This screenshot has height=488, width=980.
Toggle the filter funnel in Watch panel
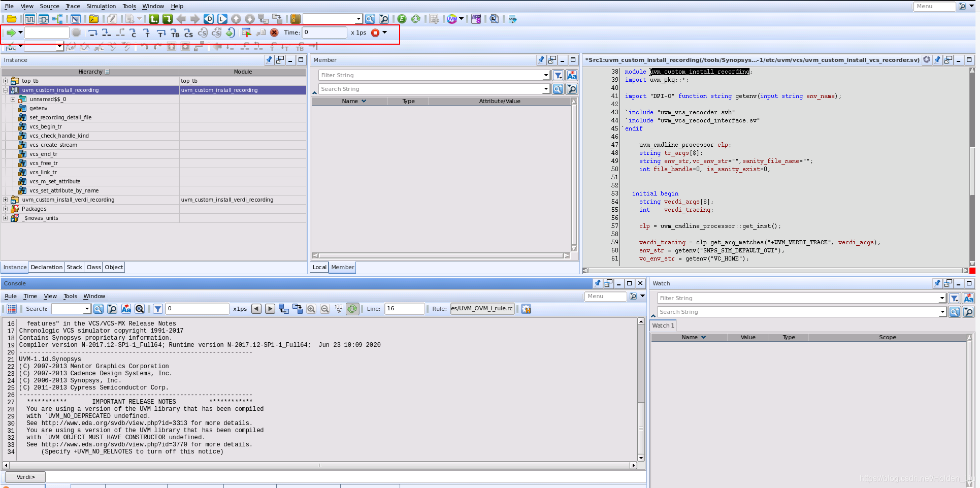click(x=955, y=298)
